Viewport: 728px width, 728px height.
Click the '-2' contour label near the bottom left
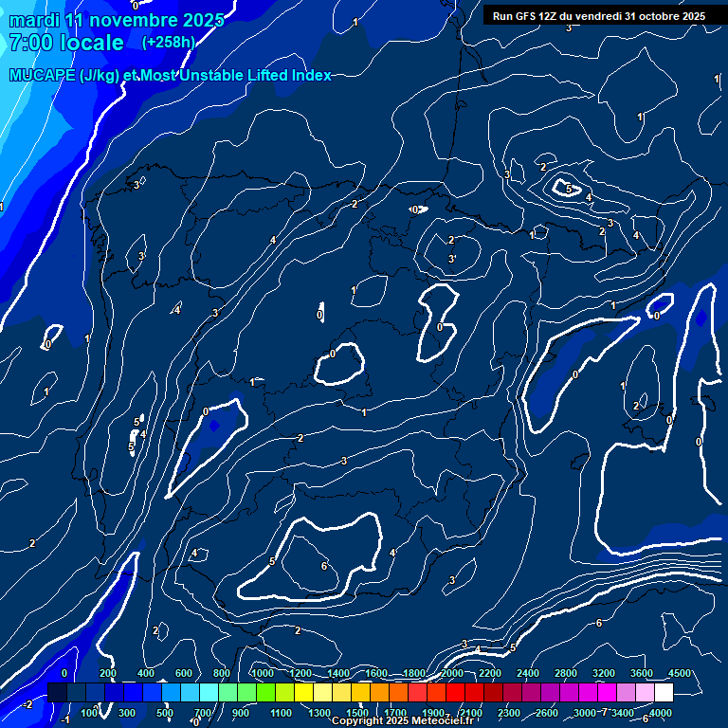(27, 705)
